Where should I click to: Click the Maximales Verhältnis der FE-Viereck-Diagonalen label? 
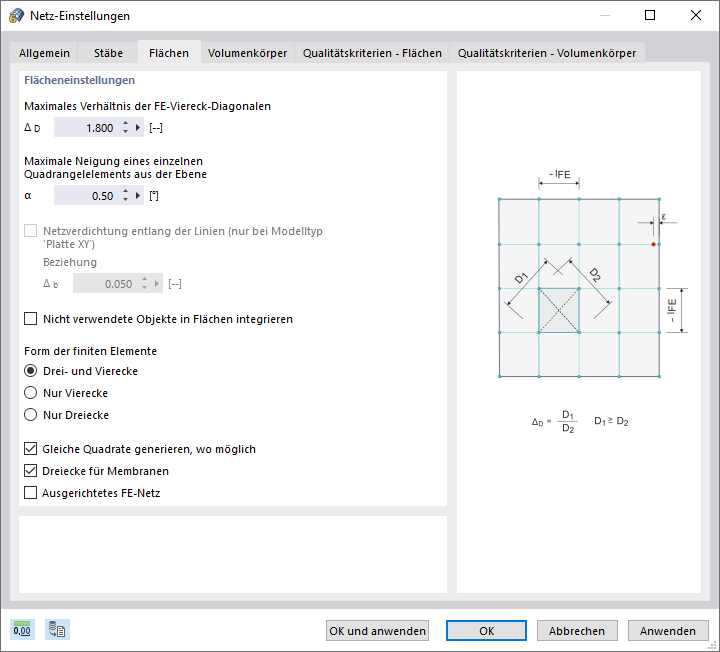147,106
